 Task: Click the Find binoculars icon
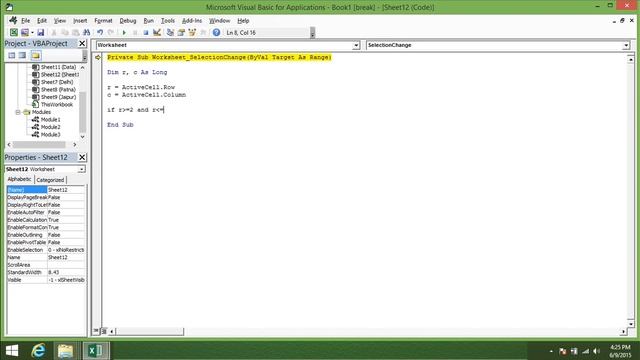point(87,32)
